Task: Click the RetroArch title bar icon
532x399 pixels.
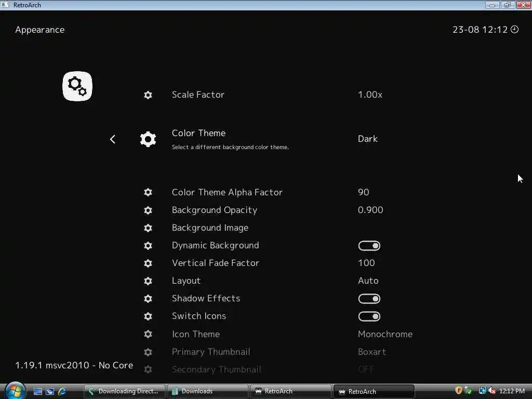Action: pyautogui.click(x=5, y=4)
